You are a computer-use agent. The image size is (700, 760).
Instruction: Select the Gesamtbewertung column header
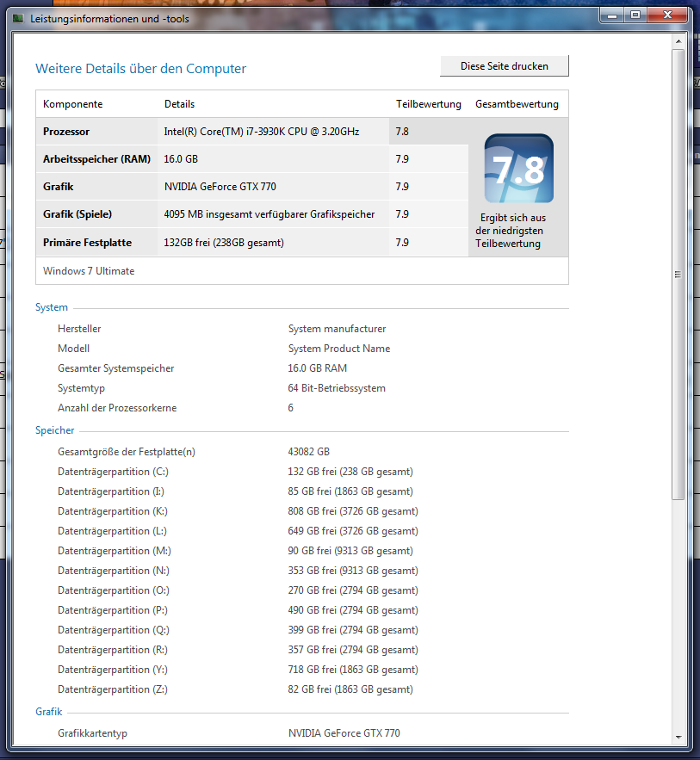pyautogui.click(x=517, y=104)
